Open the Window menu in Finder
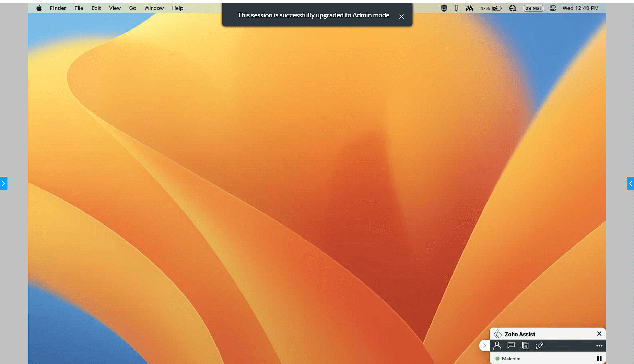The image size is (634, 364). point(154,8)
